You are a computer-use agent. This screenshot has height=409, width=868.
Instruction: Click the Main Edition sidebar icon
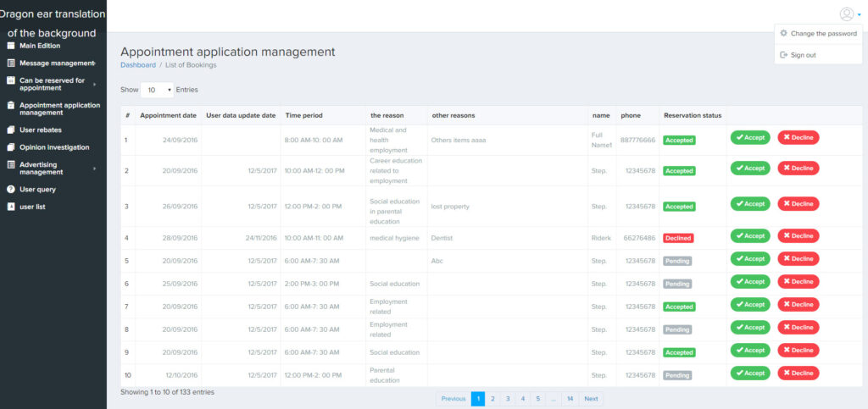coord(10,46)
